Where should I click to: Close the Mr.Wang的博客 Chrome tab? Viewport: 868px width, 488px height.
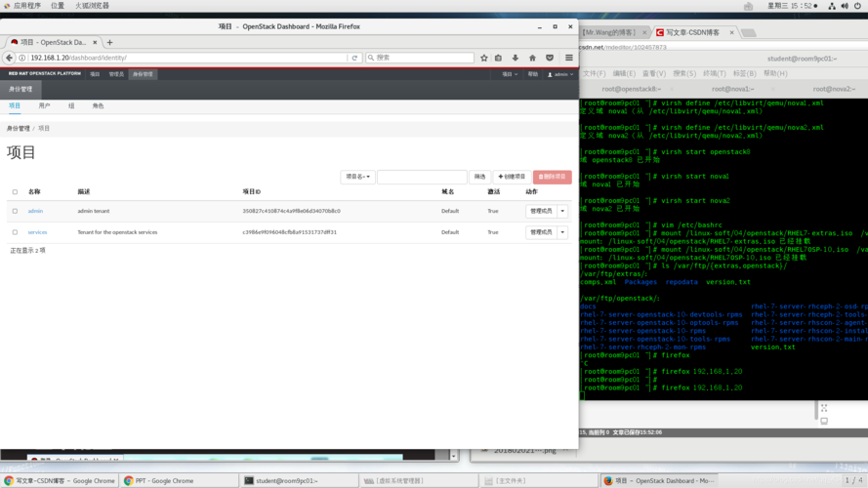coord(644,32)
